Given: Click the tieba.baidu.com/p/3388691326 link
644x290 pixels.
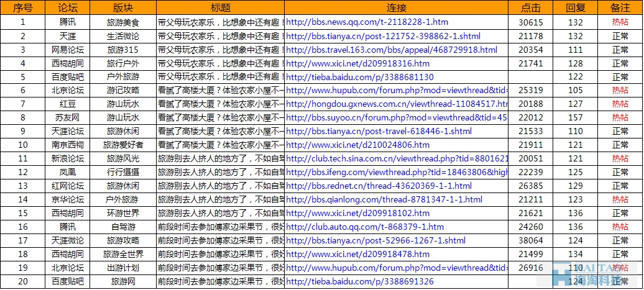Looking at the screenshot, I should [x=360, y=282].
